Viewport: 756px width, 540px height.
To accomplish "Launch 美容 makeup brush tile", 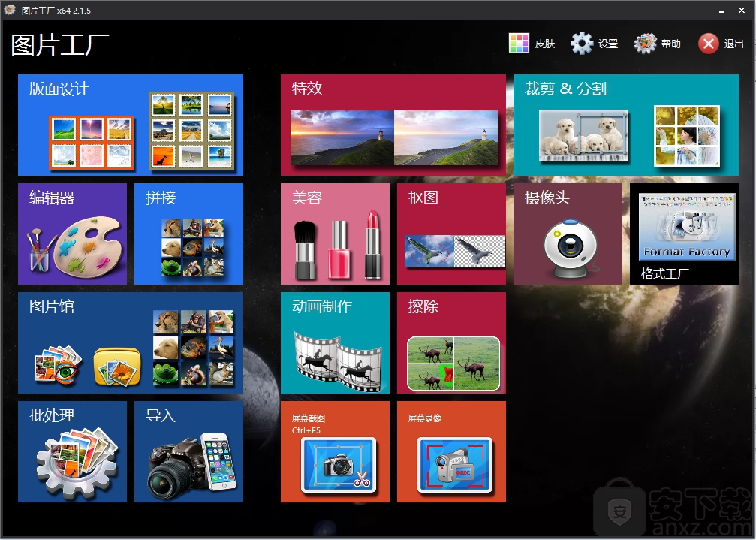I will 335,234.
